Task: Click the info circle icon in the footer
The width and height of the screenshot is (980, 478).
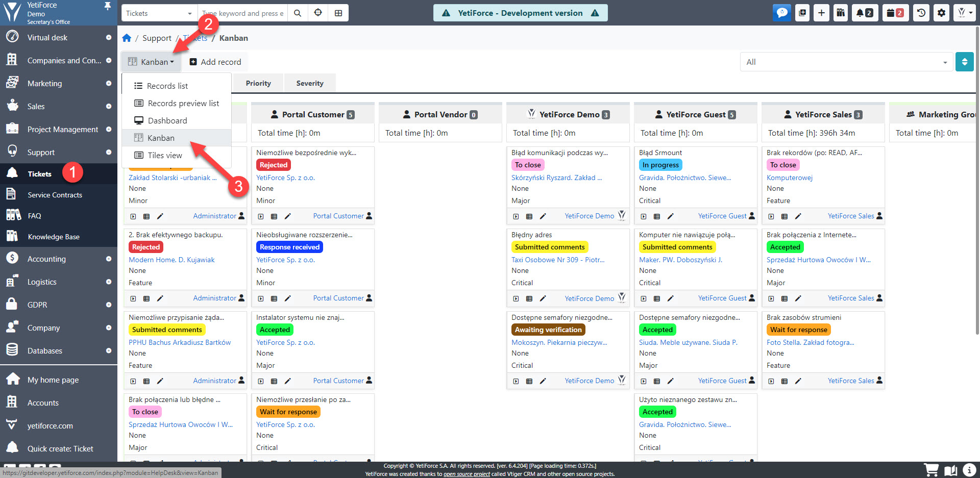Action: (969, 470)
